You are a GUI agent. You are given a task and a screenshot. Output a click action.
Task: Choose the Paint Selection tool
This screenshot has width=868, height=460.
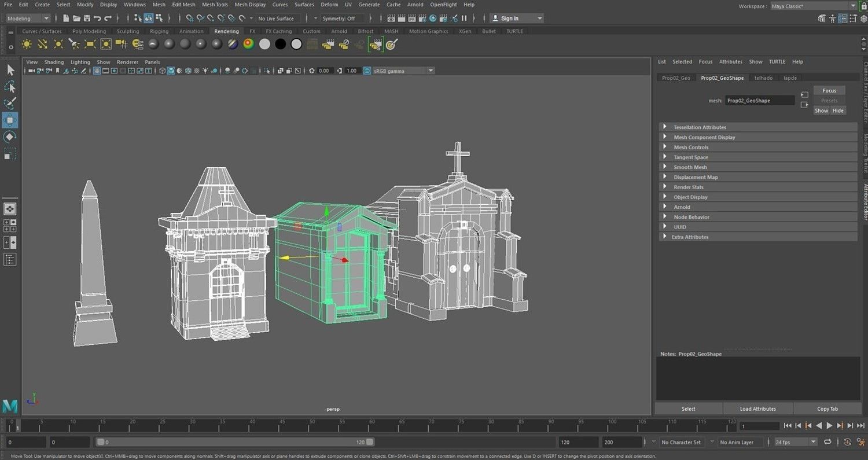10,104
